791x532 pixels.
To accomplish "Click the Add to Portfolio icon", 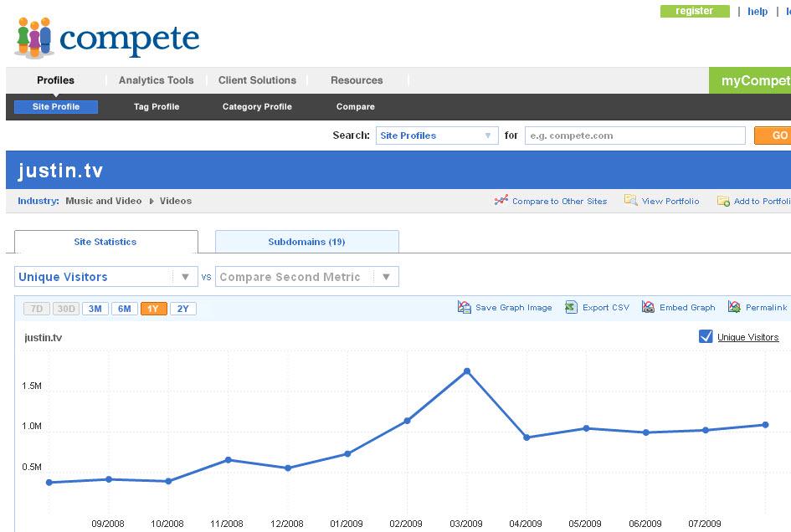I will [723, 202].
